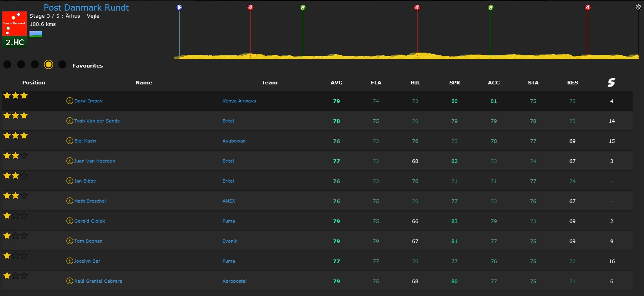Open the Aeropostal team page
This screenshot has width=644, height=296.
coord(235,281)
